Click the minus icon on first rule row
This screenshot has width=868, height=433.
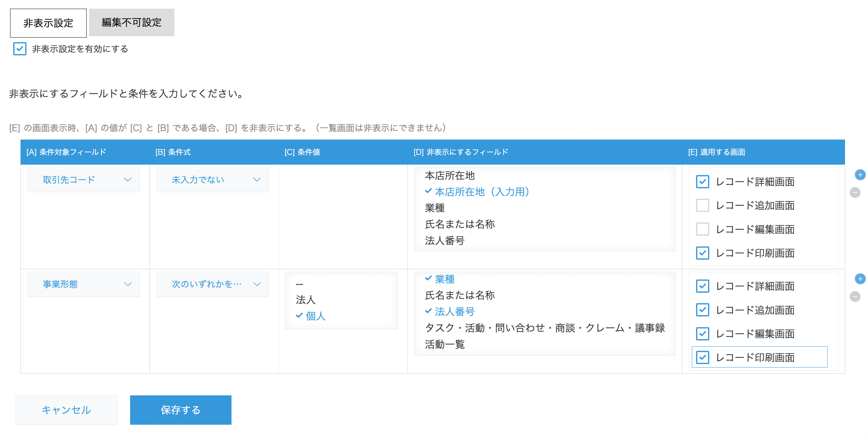pyautogui.click(x=855, y=192)
